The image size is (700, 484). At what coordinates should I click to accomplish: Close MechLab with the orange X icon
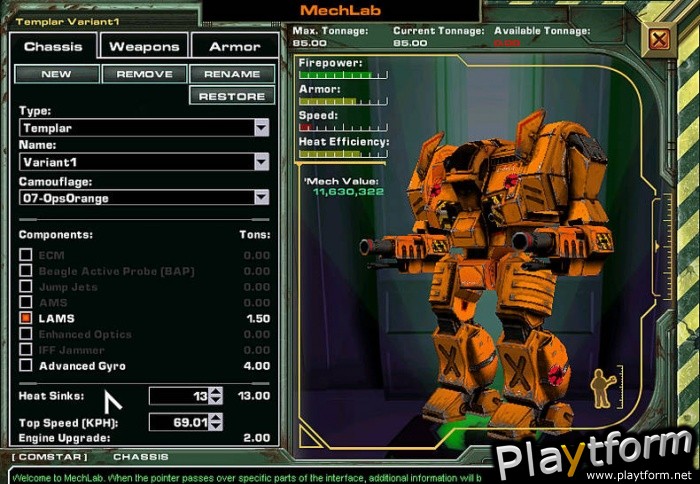click(x=659, y=40)
